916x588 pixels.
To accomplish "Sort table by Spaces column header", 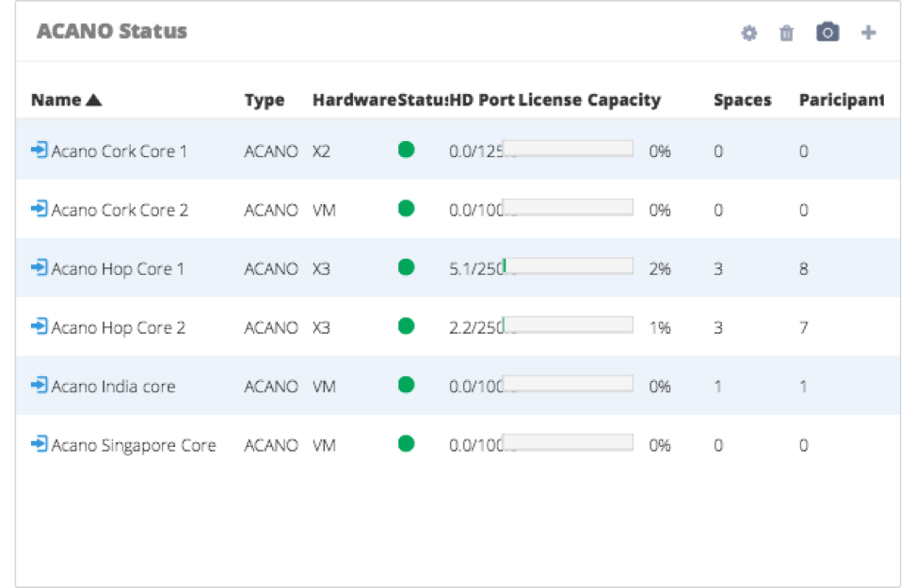I will 743,101.
